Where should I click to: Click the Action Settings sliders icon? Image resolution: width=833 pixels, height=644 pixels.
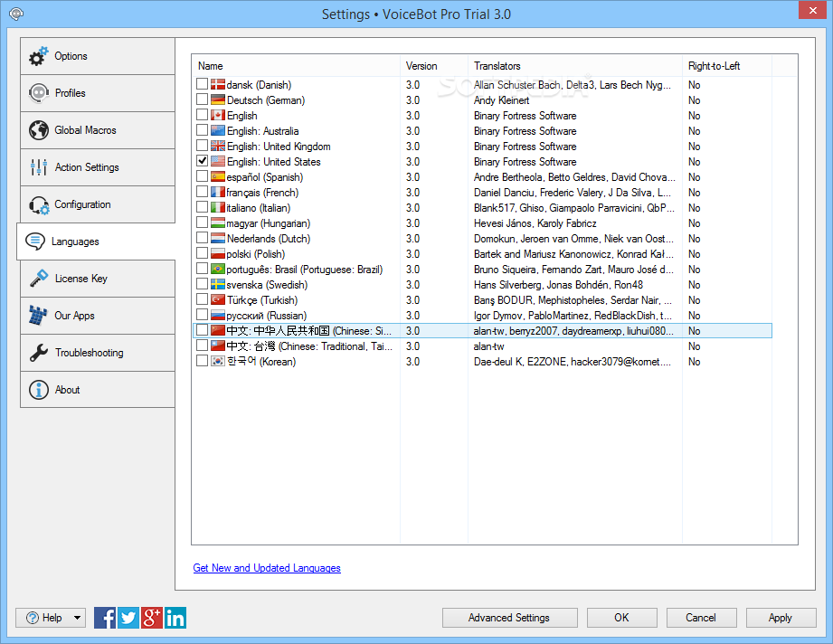39,167
